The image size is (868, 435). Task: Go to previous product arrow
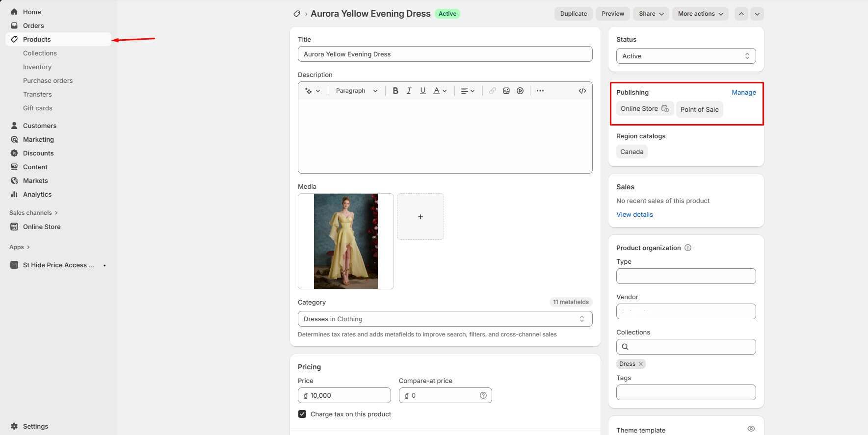[741, 14]
